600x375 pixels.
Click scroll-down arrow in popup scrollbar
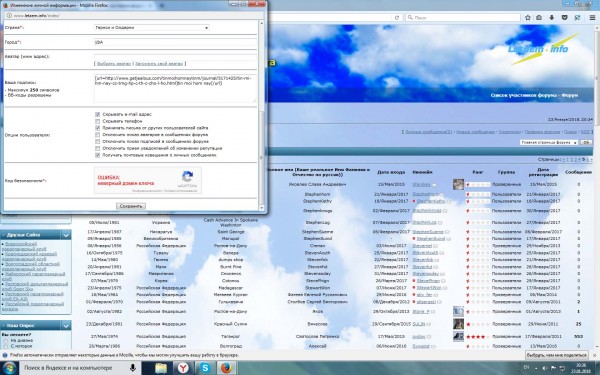click(262, 208)
